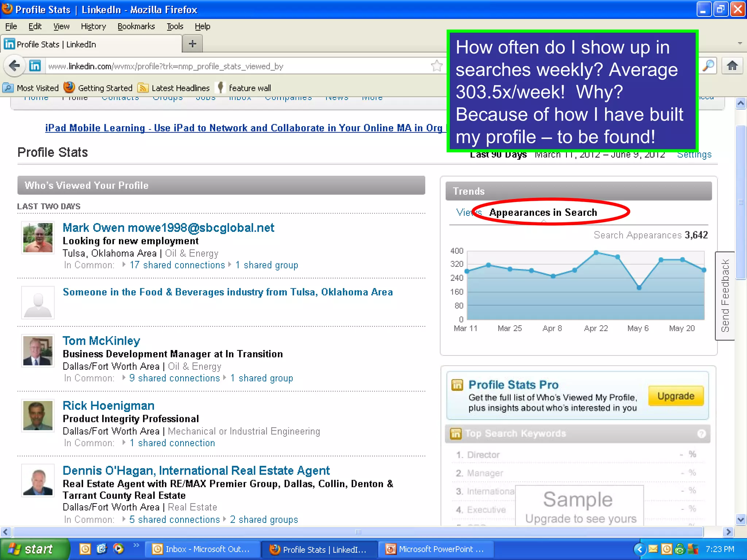Click the chart data point peak near Apr 22
747x560 pixels.
(596, 252)
